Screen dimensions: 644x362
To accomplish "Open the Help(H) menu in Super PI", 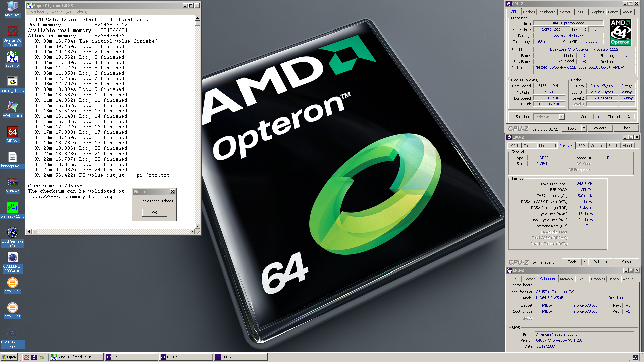I will 81,12.
